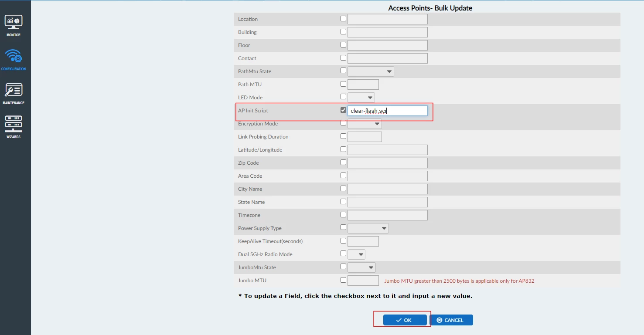Expand the PathMtu State dropdown
The width and height of the screenshot is (644, 335).
click(371, 71)
